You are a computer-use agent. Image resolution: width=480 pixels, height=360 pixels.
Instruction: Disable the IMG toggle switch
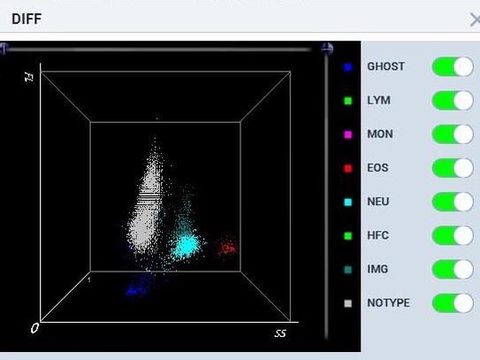tap(453, 269)
